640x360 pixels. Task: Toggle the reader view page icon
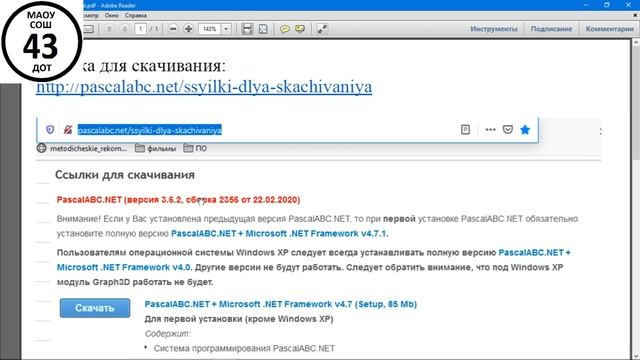[465, 130]
